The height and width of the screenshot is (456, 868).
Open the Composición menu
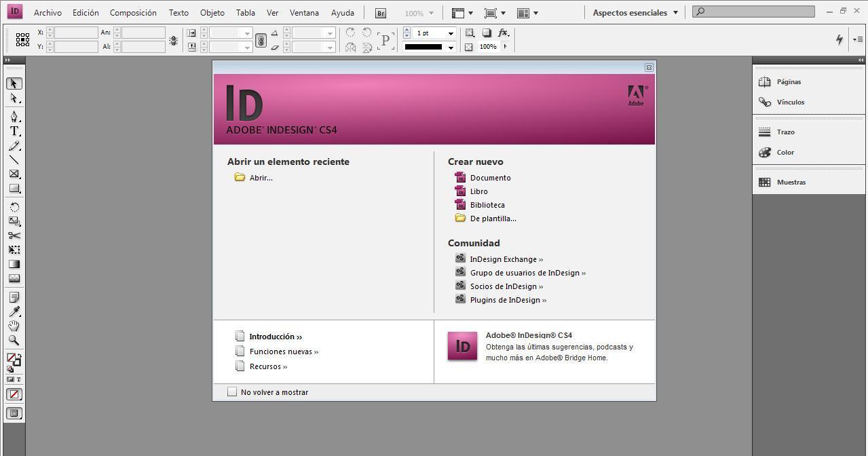[133, 13]
